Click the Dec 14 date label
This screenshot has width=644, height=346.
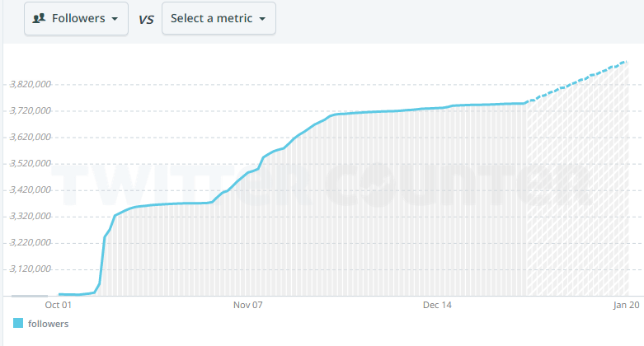[437, 305]
